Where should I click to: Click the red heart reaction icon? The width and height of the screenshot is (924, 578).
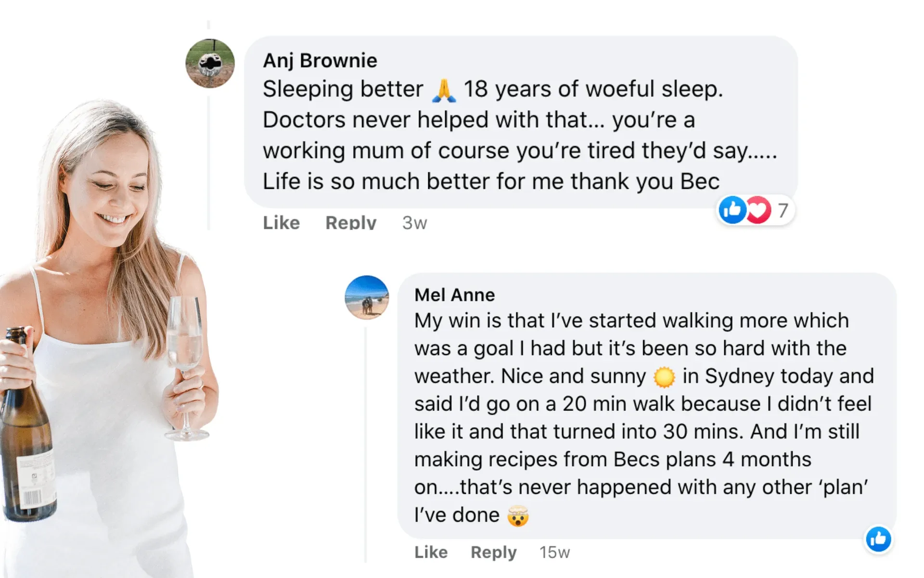[758, 211]
